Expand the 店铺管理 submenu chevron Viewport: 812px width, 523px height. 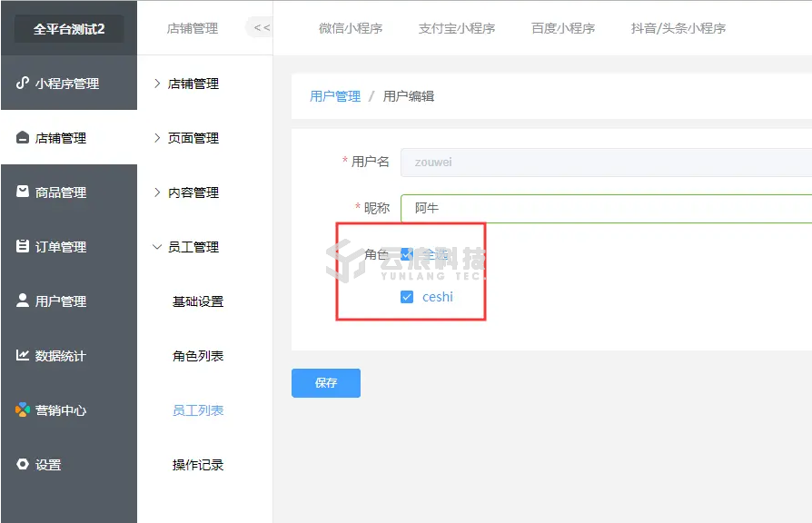(x=156, y=84)
